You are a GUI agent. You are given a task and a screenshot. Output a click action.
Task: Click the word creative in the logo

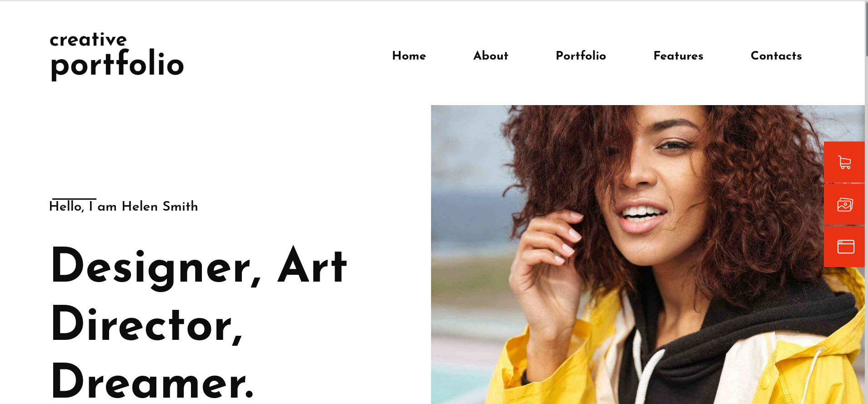pyautogui.click(x=88, y=39)
